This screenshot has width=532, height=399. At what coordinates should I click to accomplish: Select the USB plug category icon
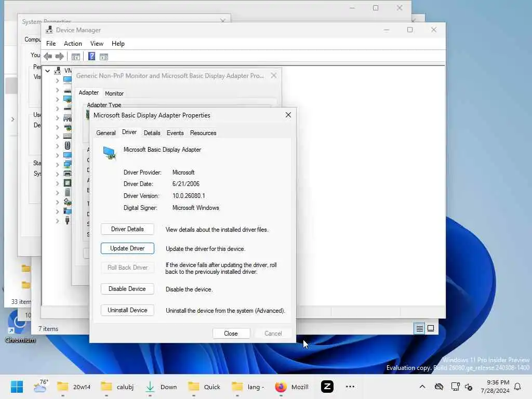click(x=67, y=220)
